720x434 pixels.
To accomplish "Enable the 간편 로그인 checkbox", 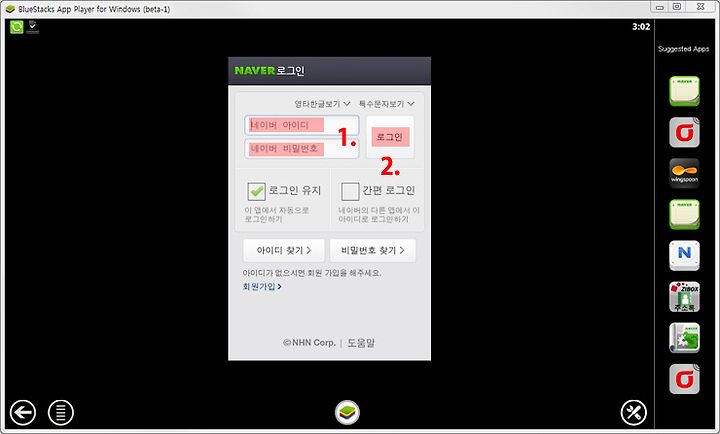I will [350, 191].
